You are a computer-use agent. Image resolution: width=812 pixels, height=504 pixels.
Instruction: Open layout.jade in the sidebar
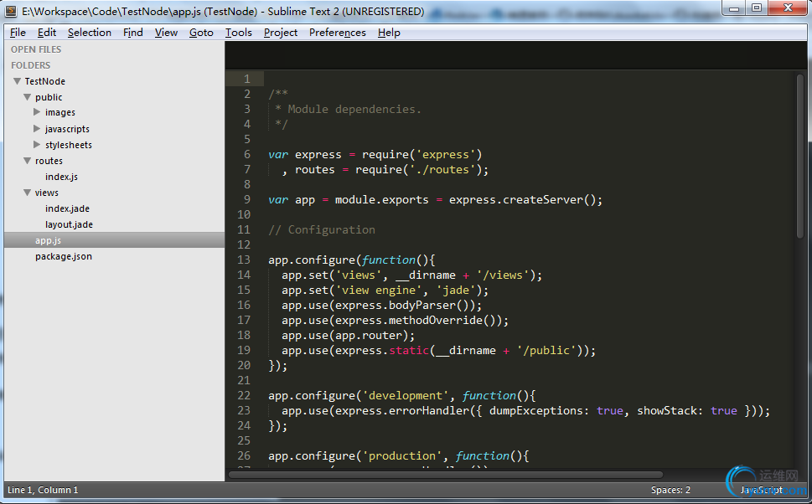(x=69, y=224)
